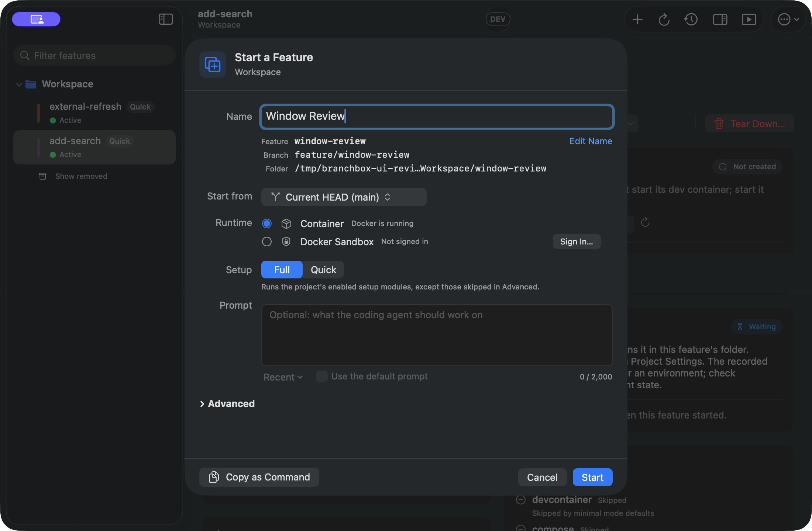Click the Waiting status badge
Viewport: 812px width, 531px height.
tap(756, 327)
